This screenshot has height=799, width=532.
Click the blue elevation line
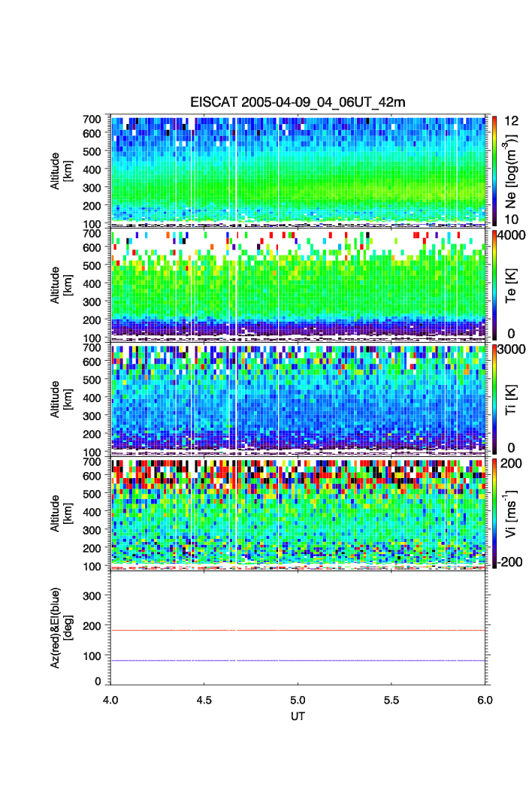[x=298, y=661]
